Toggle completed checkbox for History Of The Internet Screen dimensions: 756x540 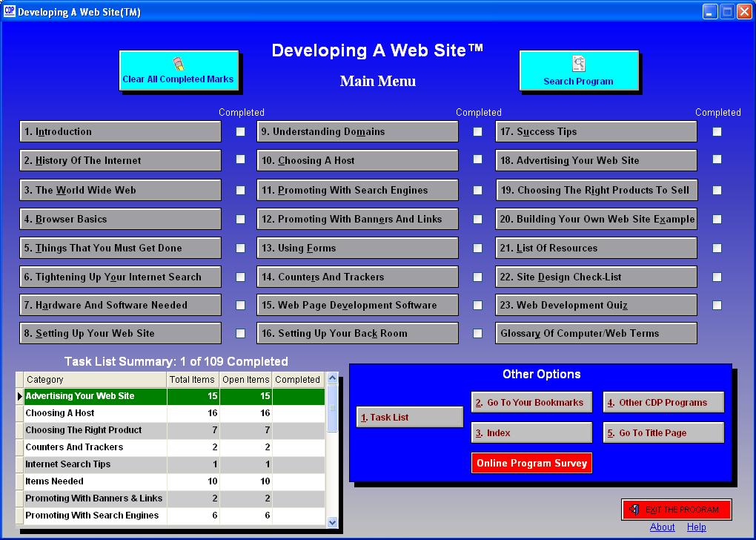click(x=240, y=159)
